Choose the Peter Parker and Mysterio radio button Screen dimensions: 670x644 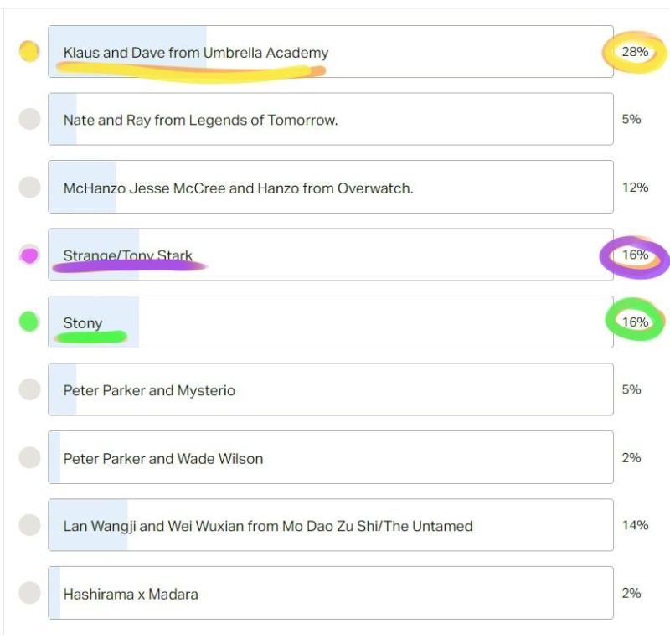pyautogui.click(x=29, y=389)
